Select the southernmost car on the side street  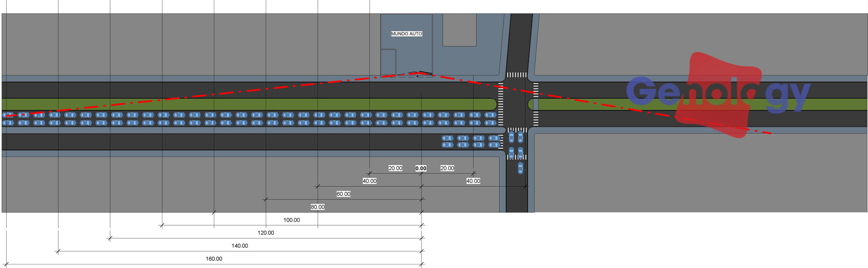pos(520,168)
